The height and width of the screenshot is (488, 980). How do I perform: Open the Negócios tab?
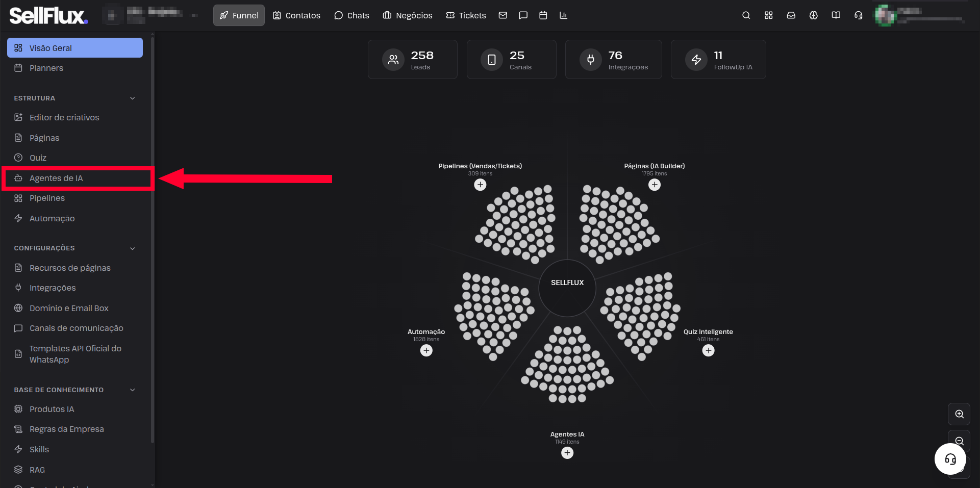pyautogui.click(x=408, y=15)
